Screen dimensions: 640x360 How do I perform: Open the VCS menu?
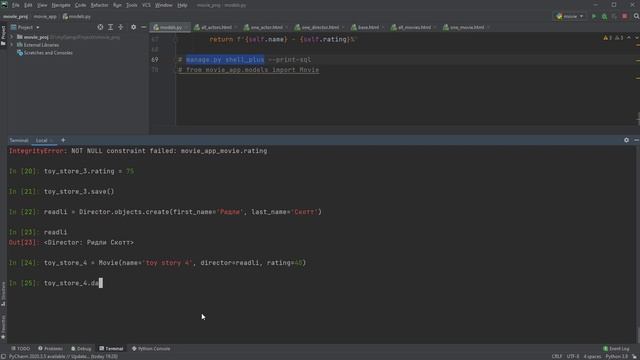pos(146,5)
